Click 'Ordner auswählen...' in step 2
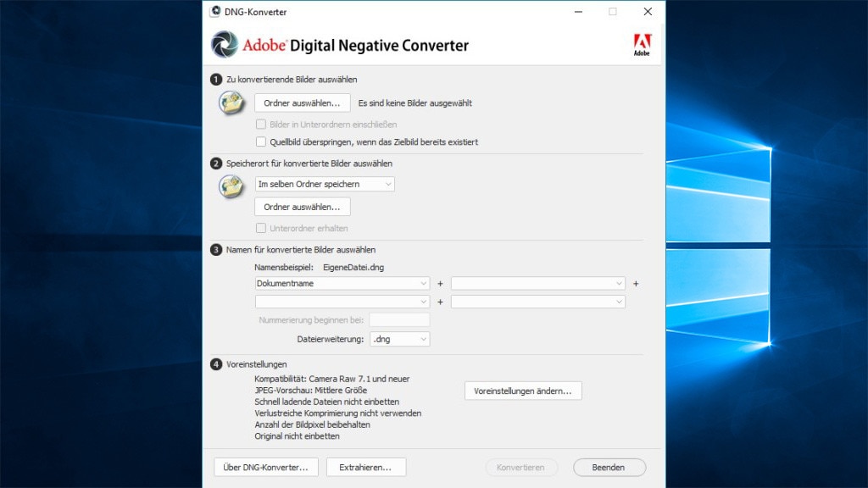 (x=303, y=207)
